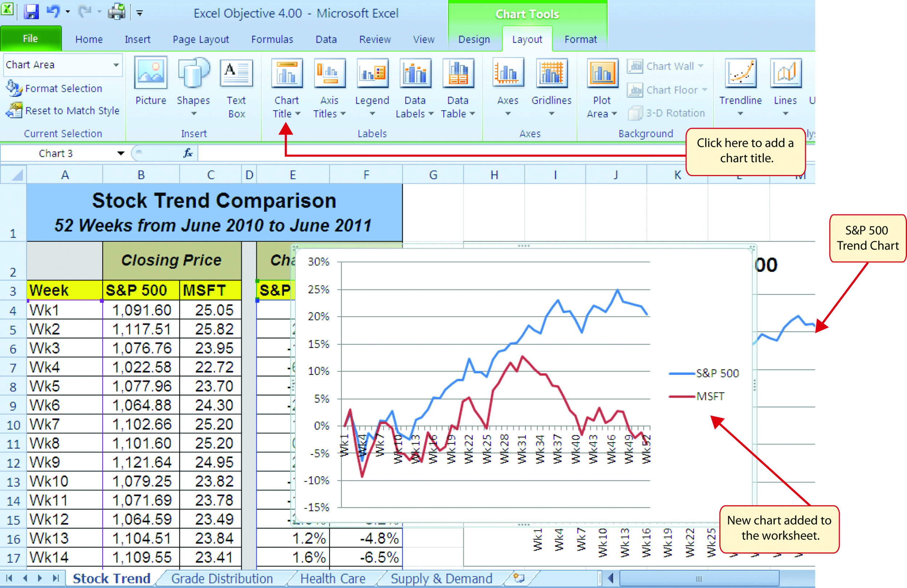This screenshot has width=907, height=588.
Task: Click the formula bar input field
Action: [x=463, y=153]
